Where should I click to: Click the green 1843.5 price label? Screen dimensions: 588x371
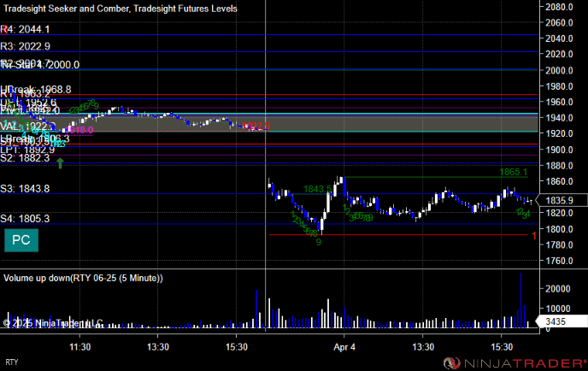click(x=317, y=189)
